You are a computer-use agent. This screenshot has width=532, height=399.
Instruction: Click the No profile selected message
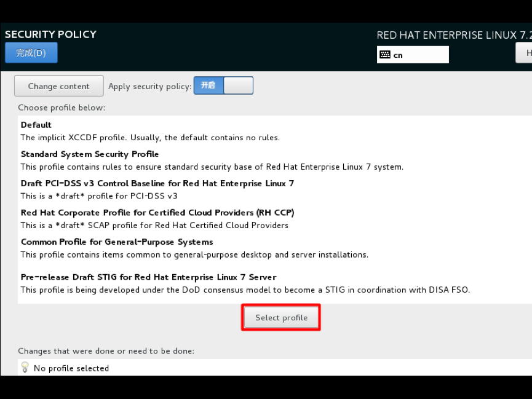pyautogui.click(x=71, y=368)
